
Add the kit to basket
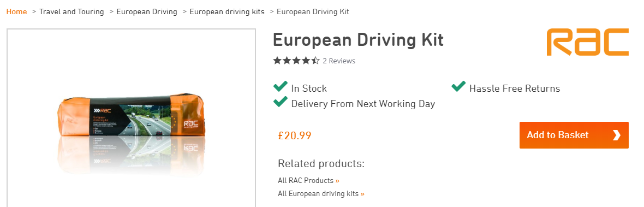(574, 135)
